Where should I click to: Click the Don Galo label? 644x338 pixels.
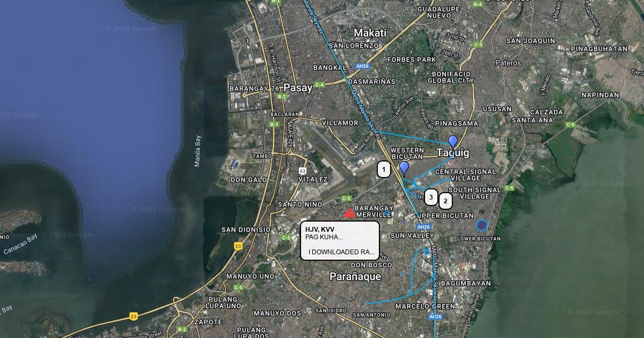coord(249,180)
